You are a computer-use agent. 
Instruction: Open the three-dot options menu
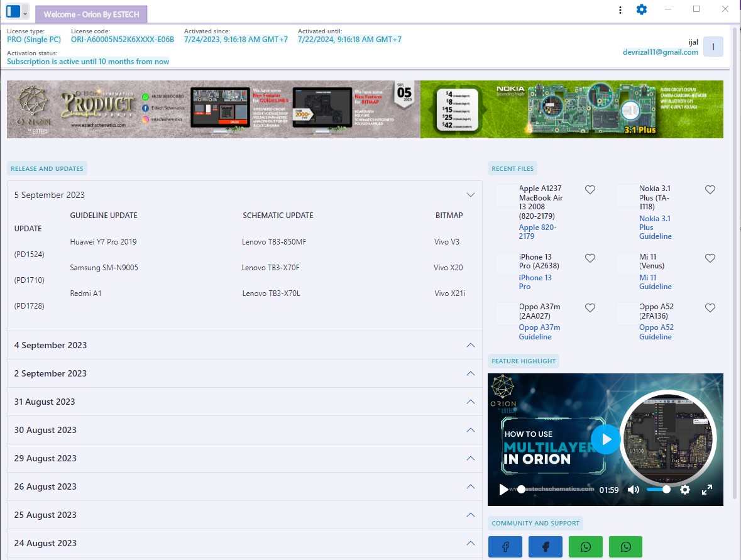pyautogui.click(x=620, y=10)
